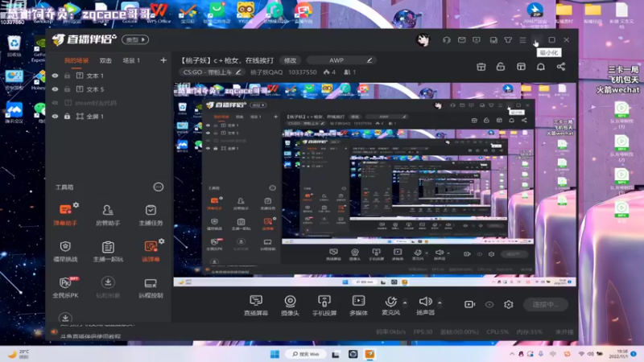Click room number 10337550
The image size is (644, 362).
point(303,72)
